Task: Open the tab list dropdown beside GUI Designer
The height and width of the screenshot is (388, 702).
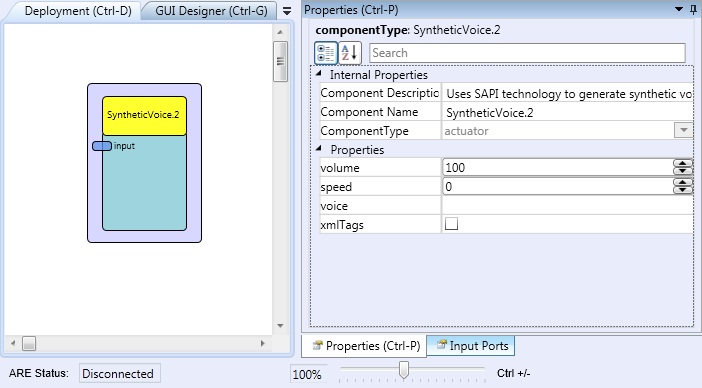Action: click(287, 11)
